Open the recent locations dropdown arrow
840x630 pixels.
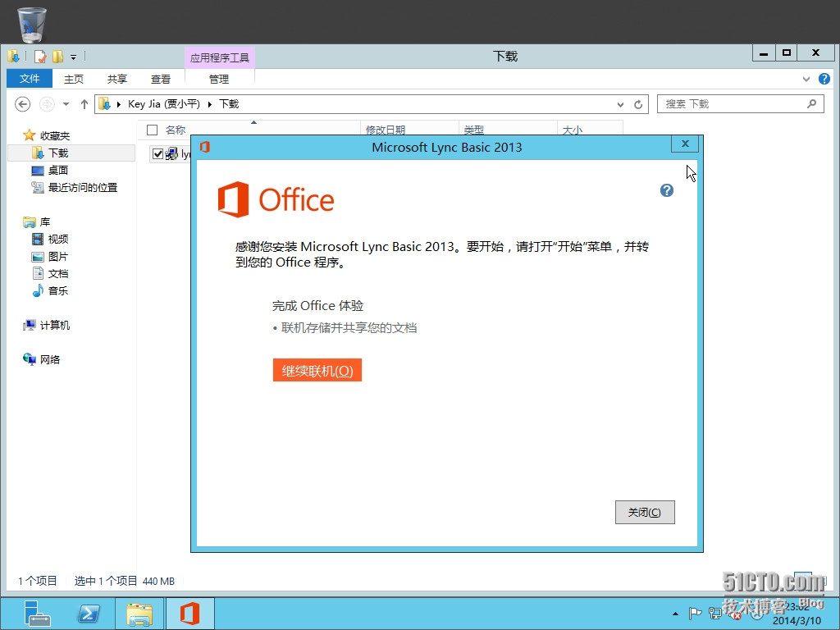click(x=66, y=104)
